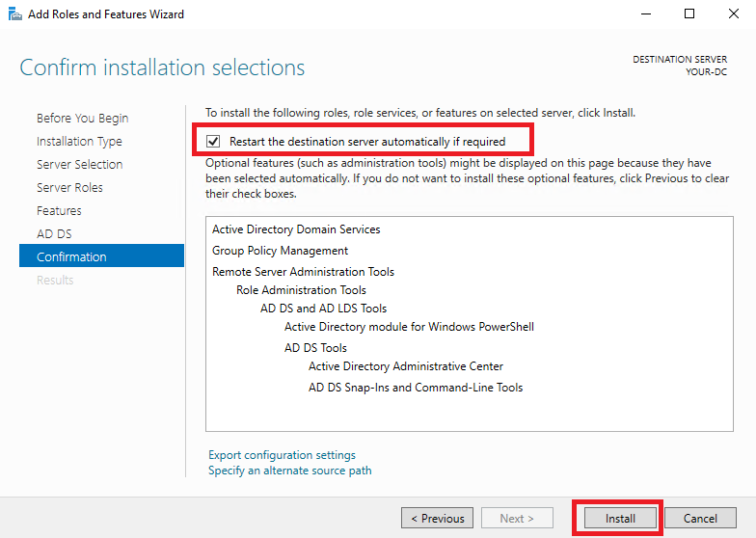Minimize the wizard window
Screen dimensions: 756x538
646,13
